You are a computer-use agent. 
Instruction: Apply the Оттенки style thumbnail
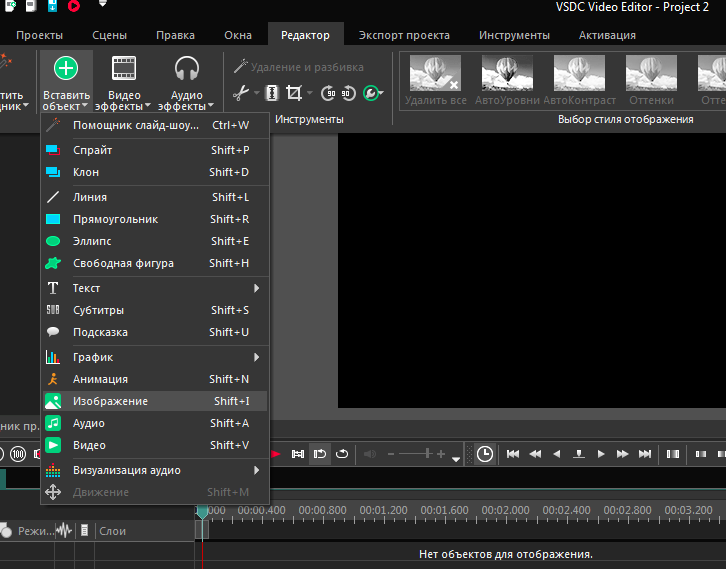(x=651, y=80)
